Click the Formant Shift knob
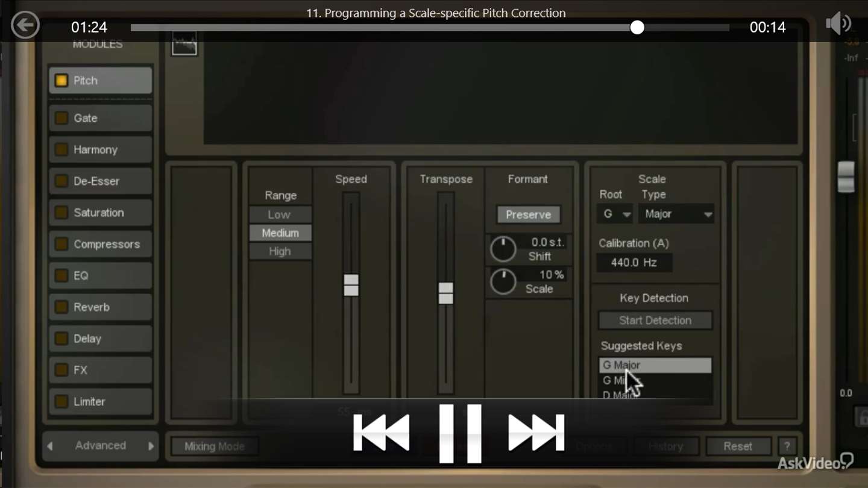This screenshot has width=868, height=488. tap(503, 249)
